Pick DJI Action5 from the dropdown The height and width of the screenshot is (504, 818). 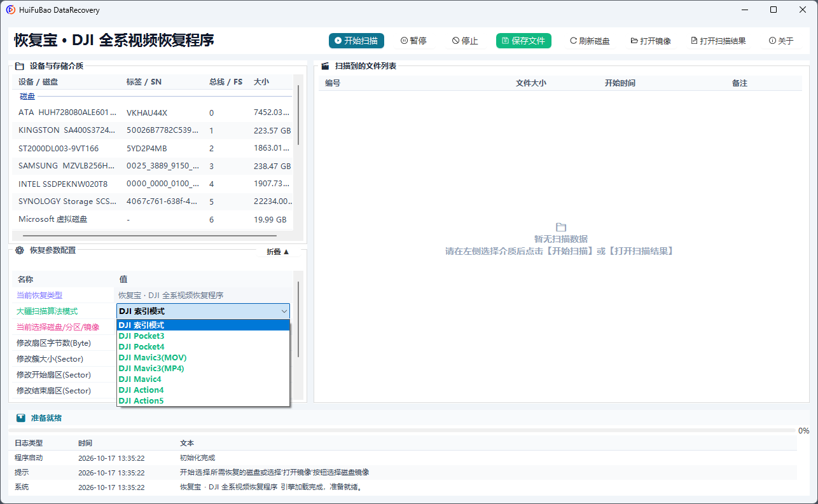click(204, 401)
